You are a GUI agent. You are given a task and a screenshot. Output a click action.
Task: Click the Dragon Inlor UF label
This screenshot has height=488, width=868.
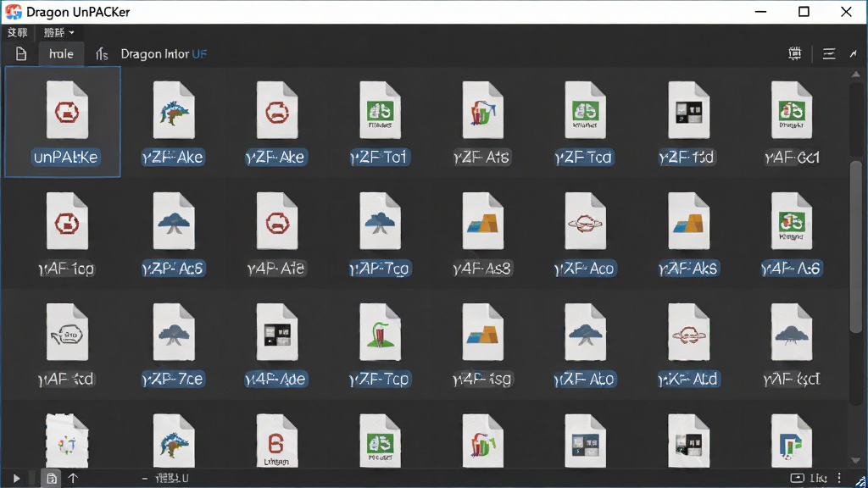pos(164,53)
